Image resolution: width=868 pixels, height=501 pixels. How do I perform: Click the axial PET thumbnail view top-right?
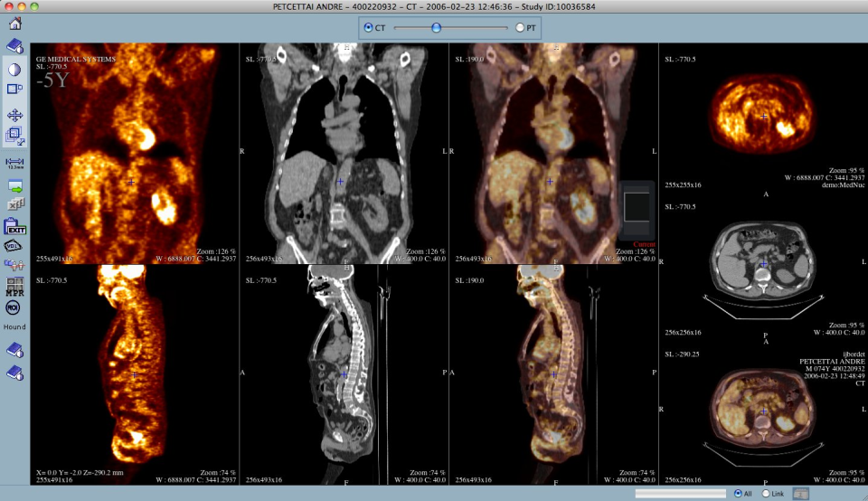[x=763, y=118]
